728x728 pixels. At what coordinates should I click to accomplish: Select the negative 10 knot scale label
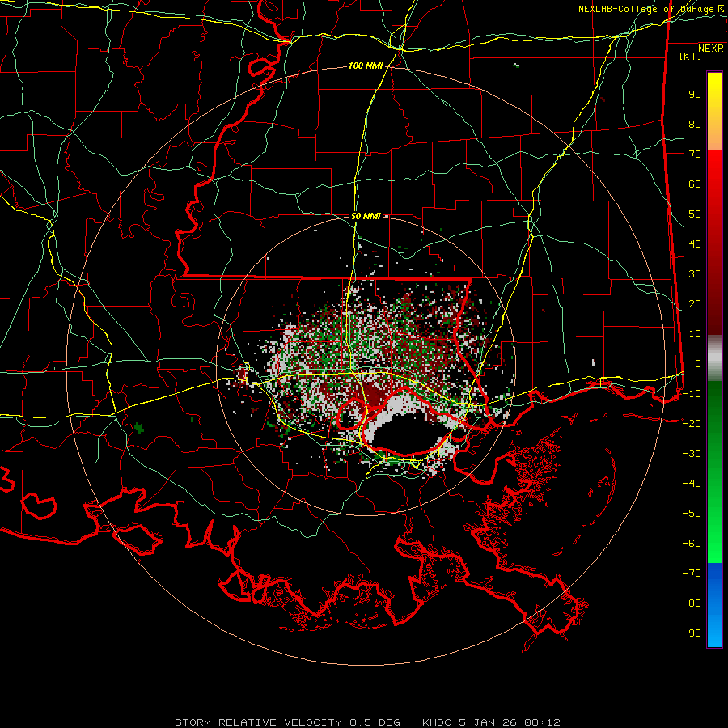(x=692, y=394)
